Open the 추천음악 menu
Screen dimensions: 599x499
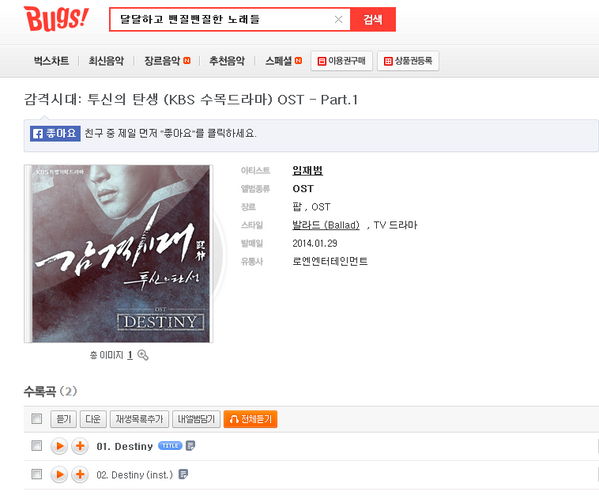pos(227,61)
